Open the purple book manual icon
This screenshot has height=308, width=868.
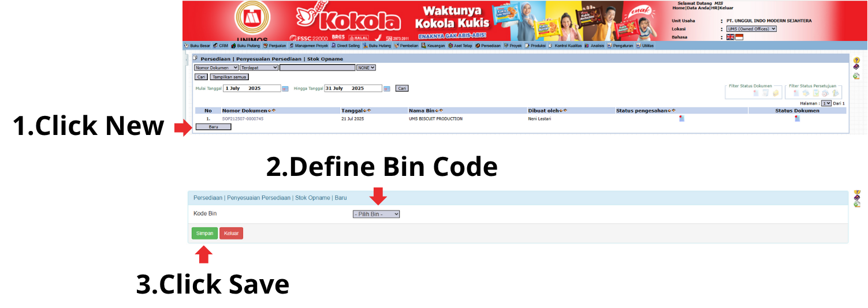856,67
